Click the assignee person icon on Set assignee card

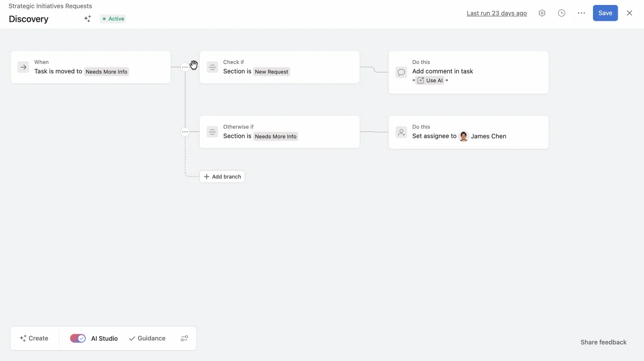point(401,132)
